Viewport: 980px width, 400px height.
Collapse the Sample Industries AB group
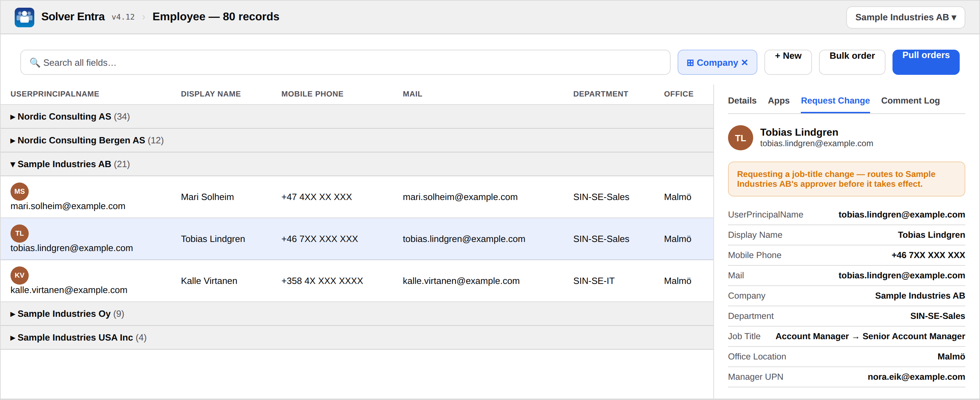coord(13,164)
